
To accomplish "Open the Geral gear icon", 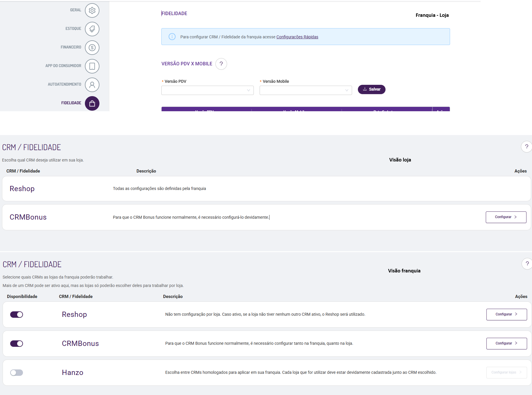I will [92, 10].
